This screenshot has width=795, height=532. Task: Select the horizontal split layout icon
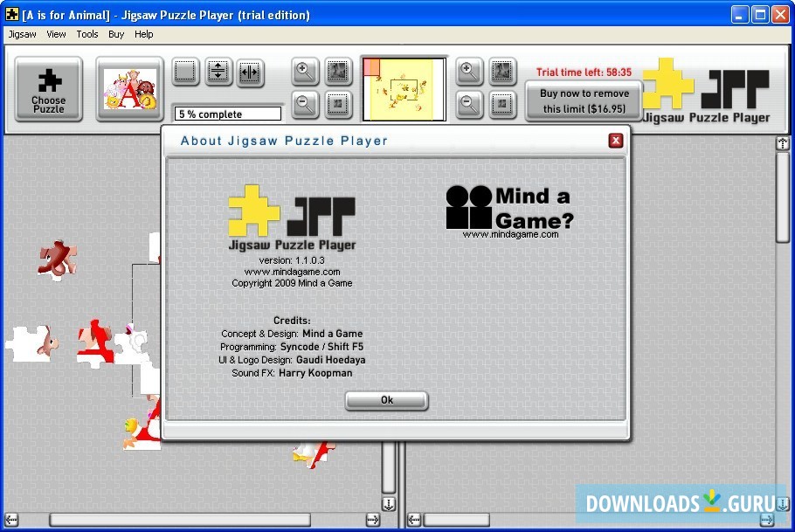pos(218,73)
